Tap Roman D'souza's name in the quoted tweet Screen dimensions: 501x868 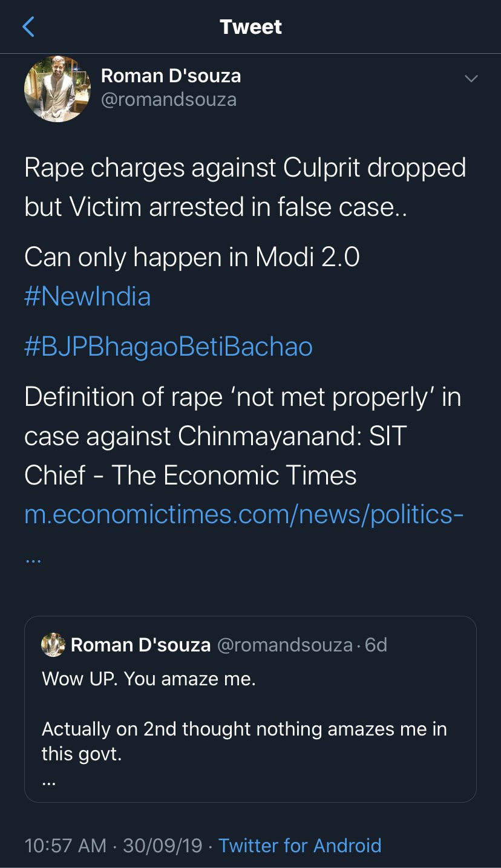(x=140, y=645)
